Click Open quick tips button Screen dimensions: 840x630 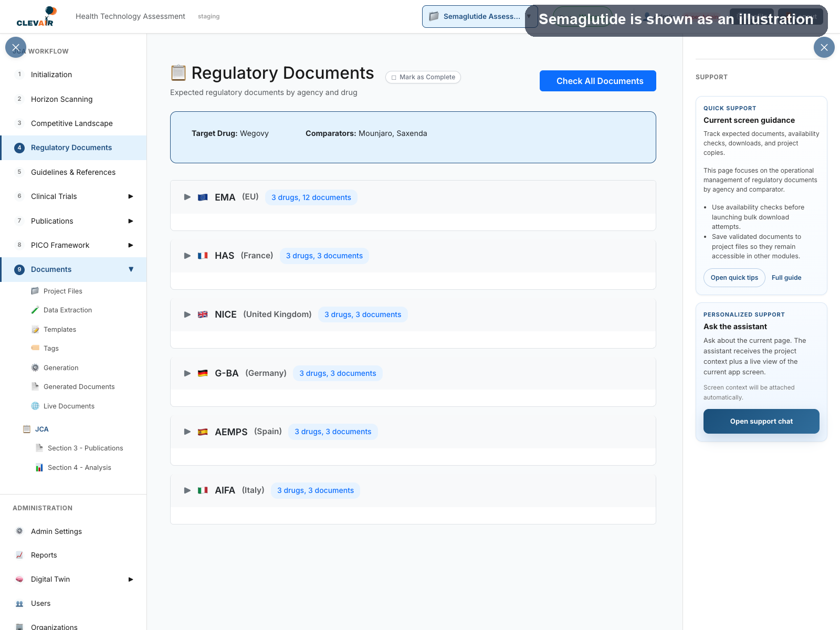pos(734,278)
